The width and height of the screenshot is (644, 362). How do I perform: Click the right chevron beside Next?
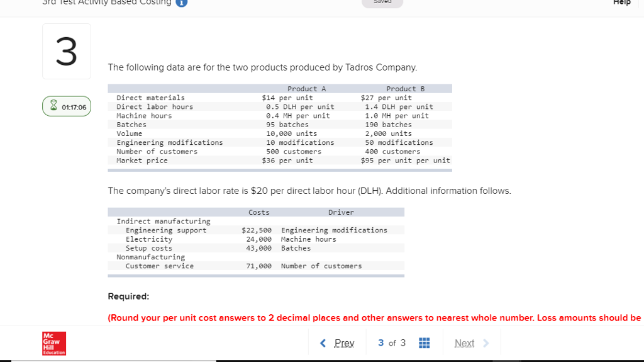click(486, 343)
